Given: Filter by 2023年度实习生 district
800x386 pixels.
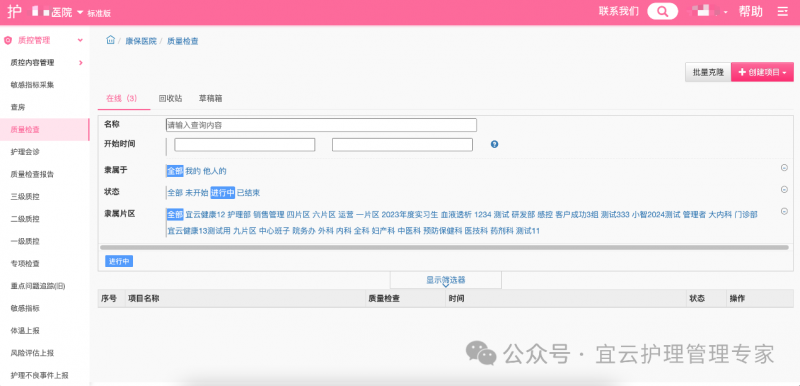Looking at the screenshot, I should [x=410, y=215].
